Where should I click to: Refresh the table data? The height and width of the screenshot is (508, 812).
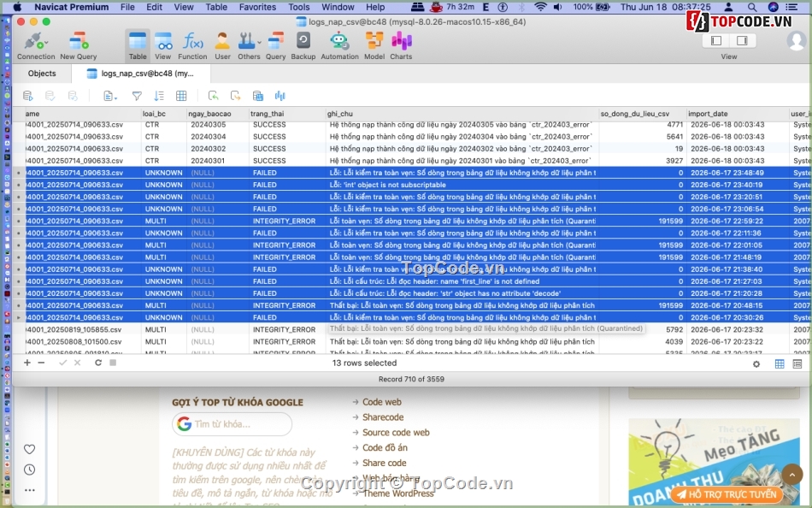[x=98, y=363]
